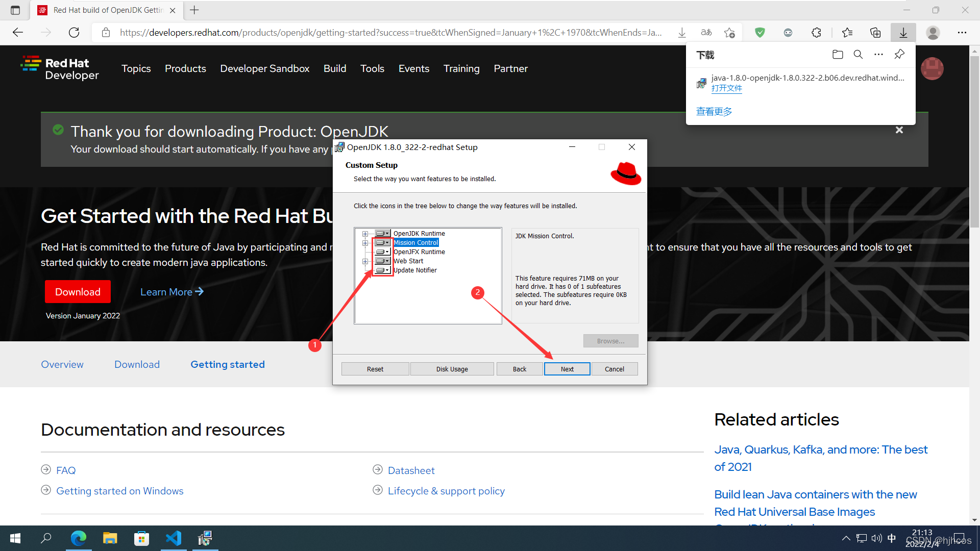Pin the downloads panel
The height and width of the screenshot is (551, 980).
(899, 55)
